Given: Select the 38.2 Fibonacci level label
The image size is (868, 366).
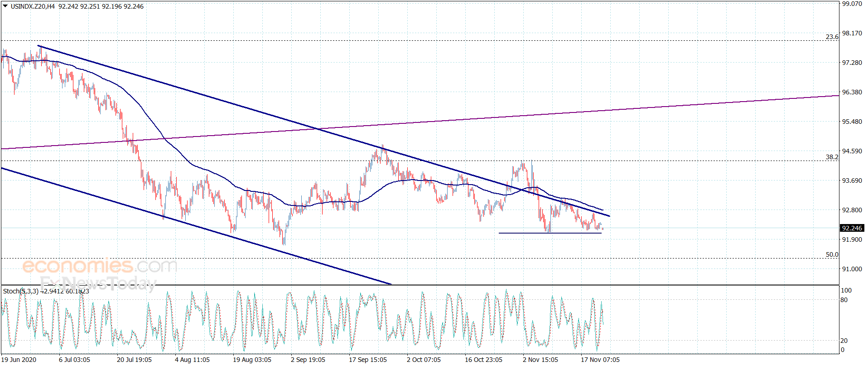Looking at the screenshot, I should 832,157.
